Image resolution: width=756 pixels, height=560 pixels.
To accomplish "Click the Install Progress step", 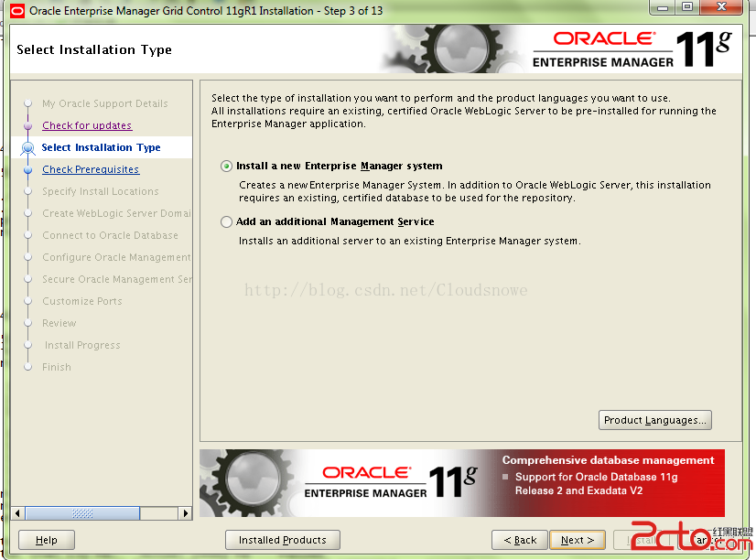I will pos(82,345).
